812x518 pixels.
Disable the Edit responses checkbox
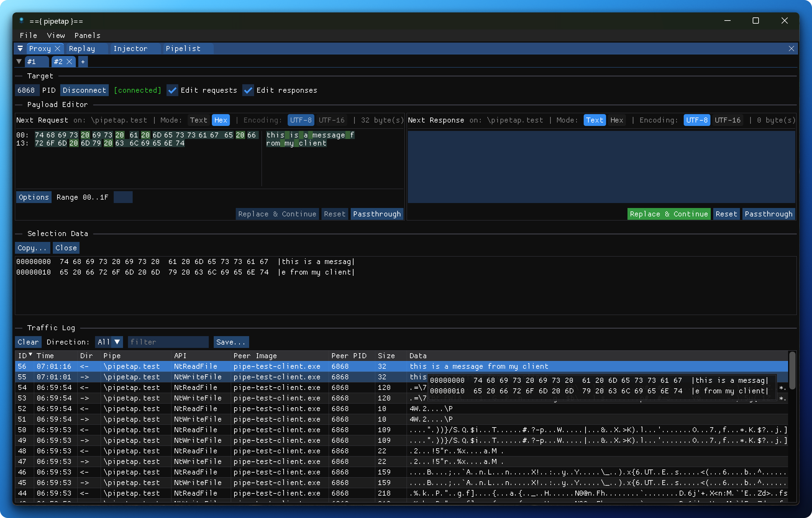click(x=248, y=90)
